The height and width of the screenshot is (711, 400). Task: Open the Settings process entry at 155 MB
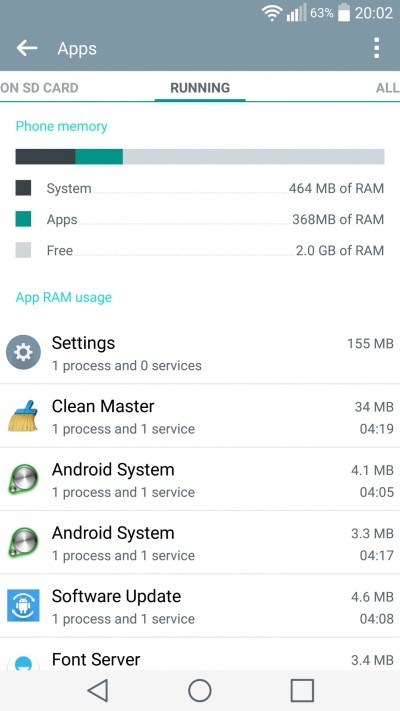(200, 353)
